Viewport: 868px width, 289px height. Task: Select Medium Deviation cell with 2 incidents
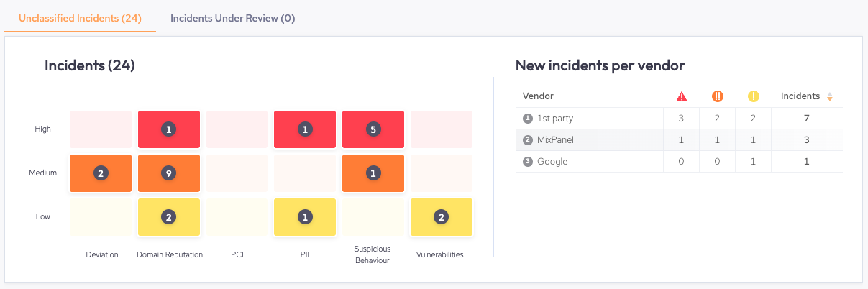point(101,173)
